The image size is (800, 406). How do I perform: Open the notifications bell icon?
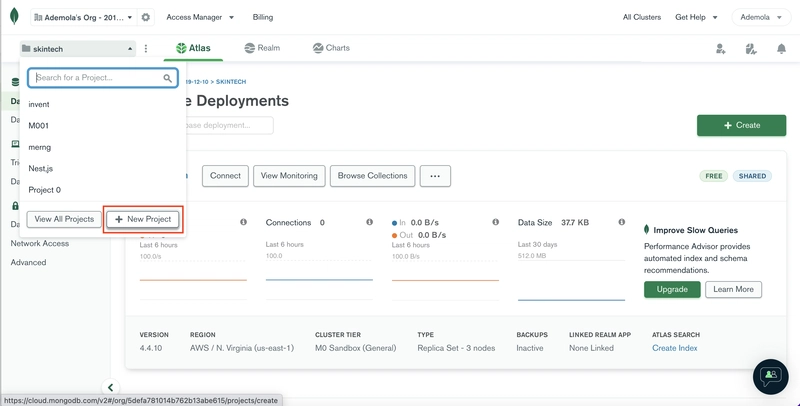click(x=781, y=48)
